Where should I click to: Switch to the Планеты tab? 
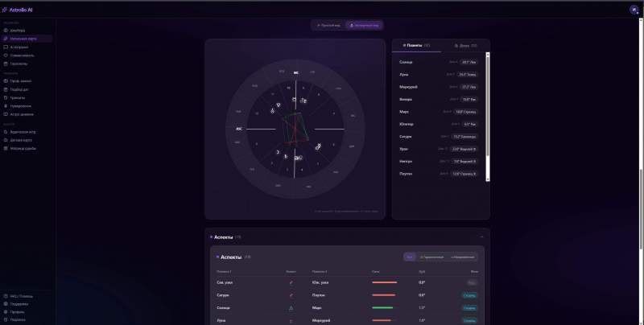point(416,46)
